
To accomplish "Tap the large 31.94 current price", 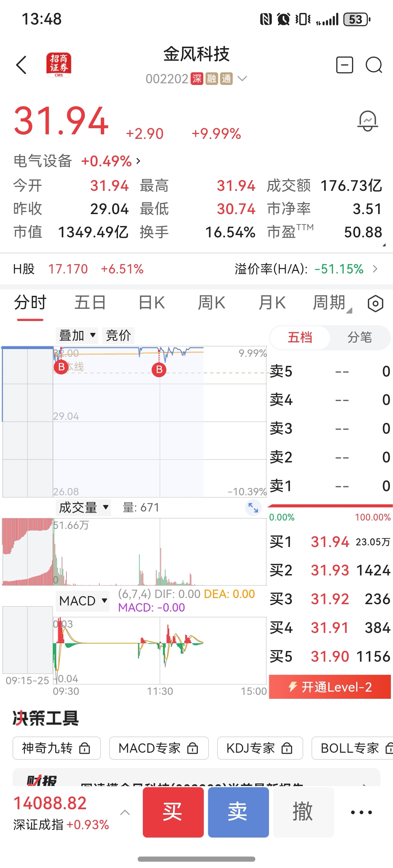I will coord(61,121).
